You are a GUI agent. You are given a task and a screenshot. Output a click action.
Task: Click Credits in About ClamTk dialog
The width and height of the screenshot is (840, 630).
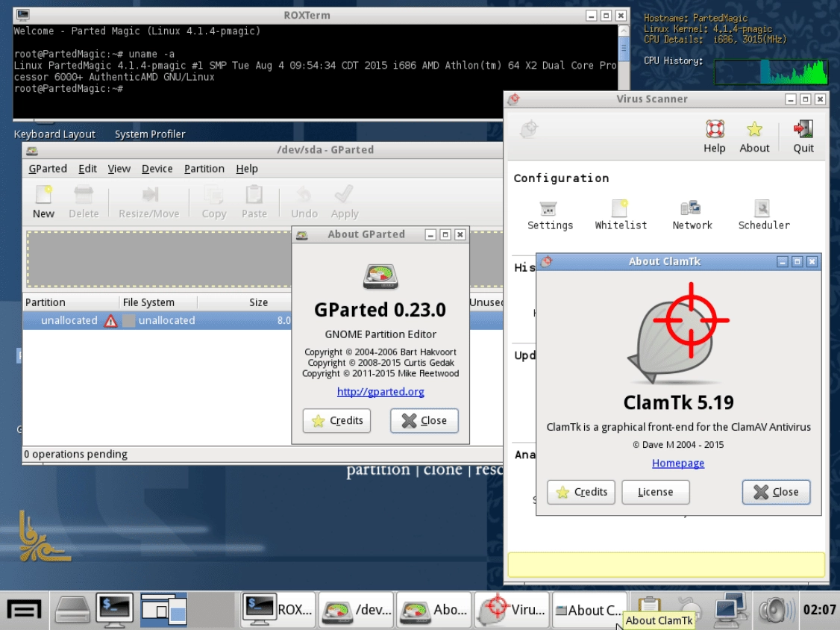[x=580, y=492]
